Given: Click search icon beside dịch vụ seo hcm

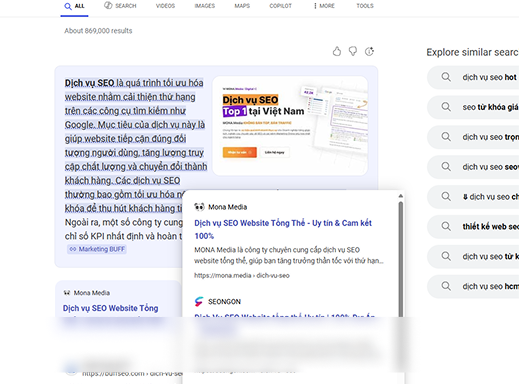Looking at the screenshot, I should coord(446,286).
